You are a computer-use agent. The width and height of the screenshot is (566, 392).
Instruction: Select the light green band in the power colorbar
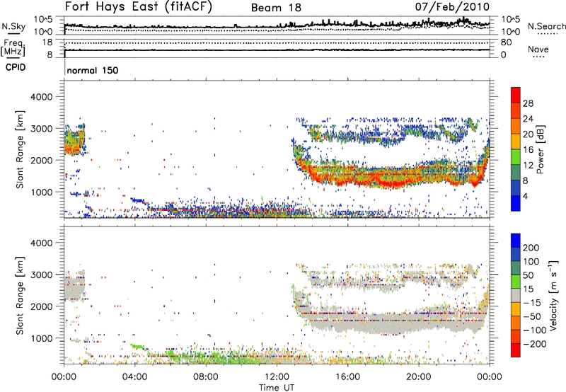pos(516,157)
